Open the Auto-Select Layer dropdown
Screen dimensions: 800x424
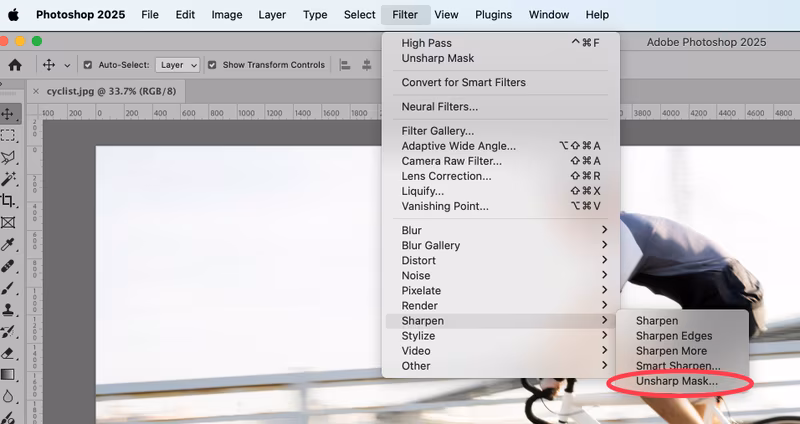[x=179, y=65]
